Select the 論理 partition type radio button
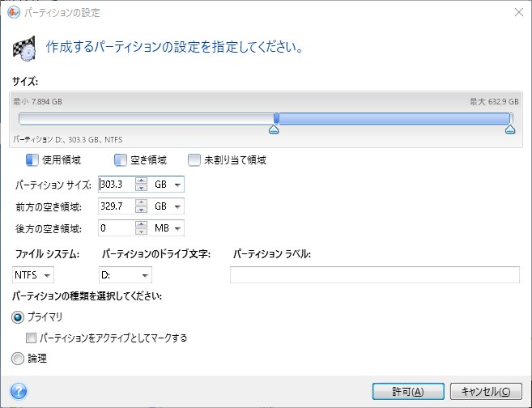532x408 pixels. 18,359
